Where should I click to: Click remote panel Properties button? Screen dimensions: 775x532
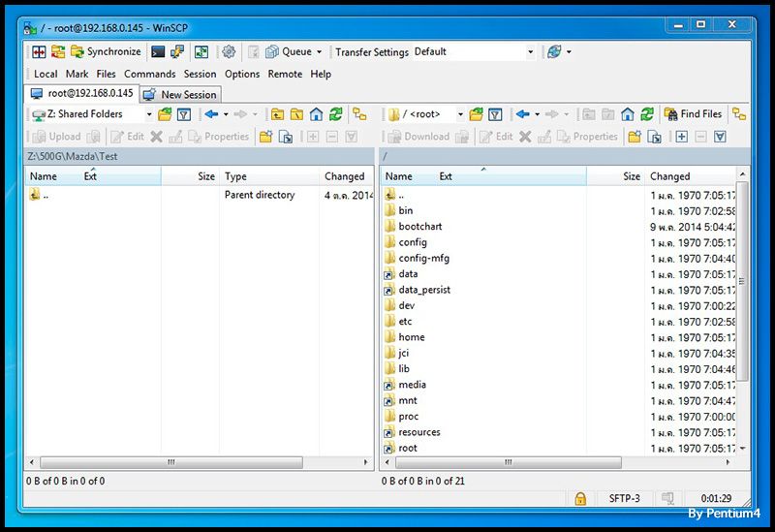pos(588,137)
